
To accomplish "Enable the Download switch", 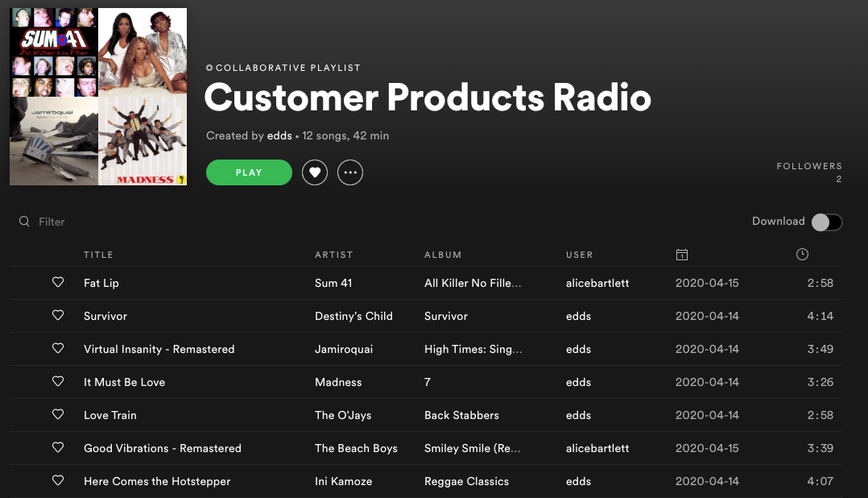I will click(827, 222).
